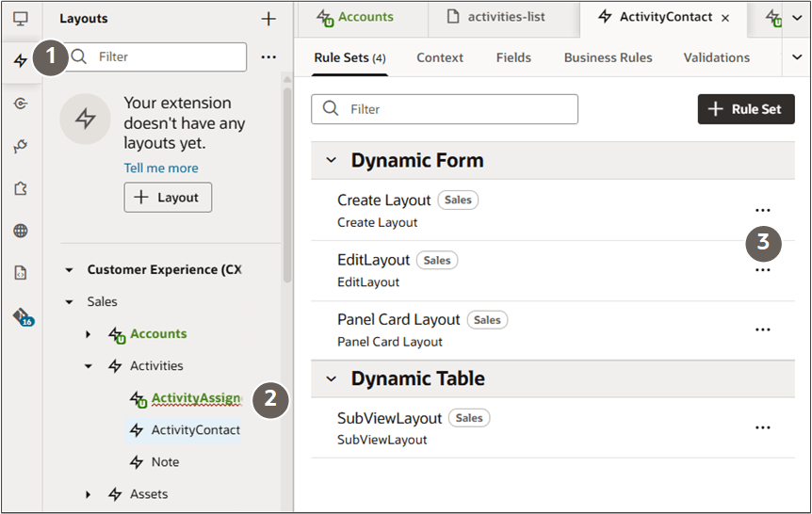This screenshot has height=514, width=812.
Task: Open the Translations globe sidebar icon
Action: click(x=21, y=231)
